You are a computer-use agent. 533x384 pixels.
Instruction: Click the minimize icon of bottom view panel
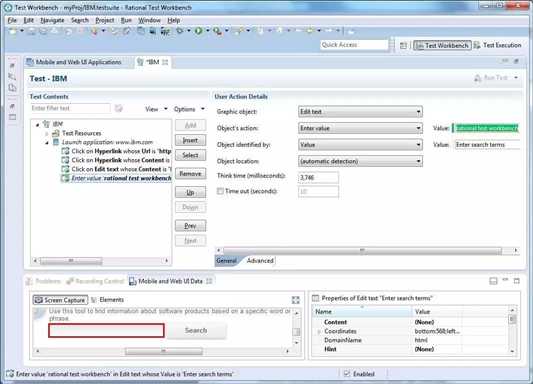pyautogui.click(x=505, y=280)
